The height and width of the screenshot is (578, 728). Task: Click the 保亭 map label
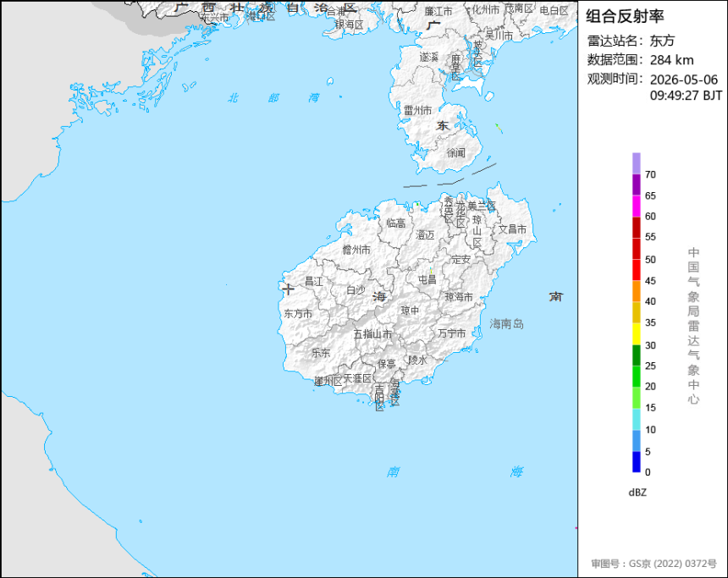pyautogui.click(x=387, y=364)
